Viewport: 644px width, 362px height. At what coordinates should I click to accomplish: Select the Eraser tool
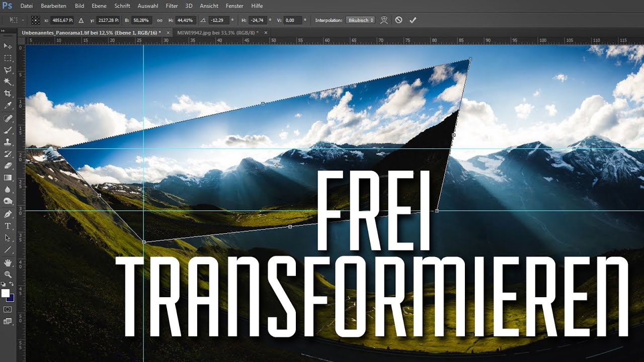pos(8,165)
